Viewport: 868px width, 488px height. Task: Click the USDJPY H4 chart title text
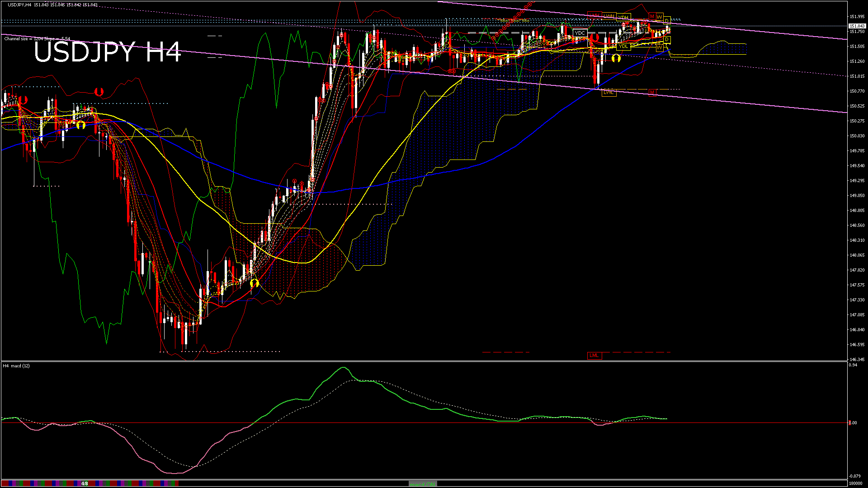tap(108, 52)
